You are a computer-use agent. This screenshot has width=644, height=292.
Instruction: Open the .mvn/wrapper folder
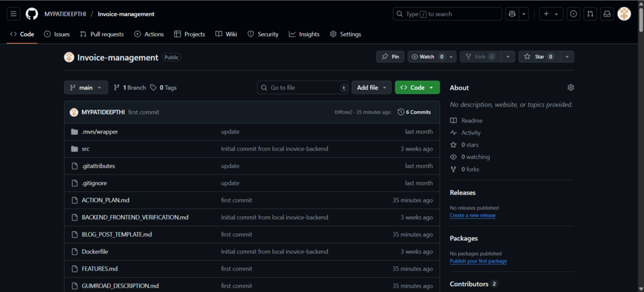click(x=100, y=132)
